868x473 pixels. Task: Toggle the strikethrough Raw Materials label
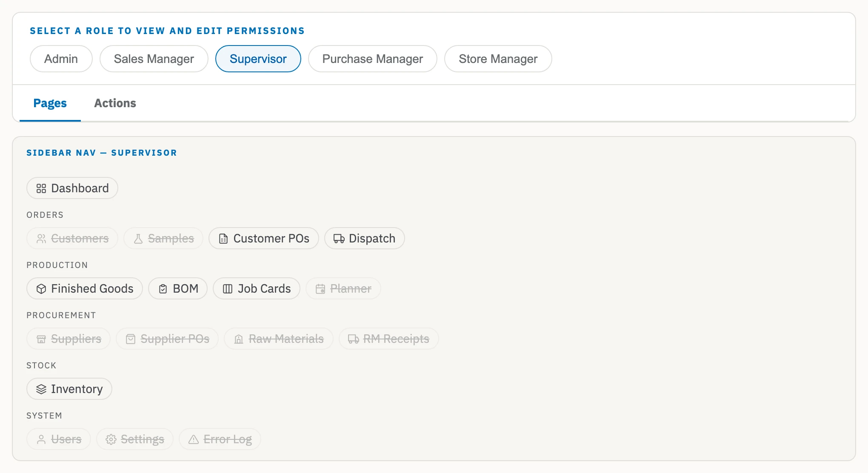[286, 339]
